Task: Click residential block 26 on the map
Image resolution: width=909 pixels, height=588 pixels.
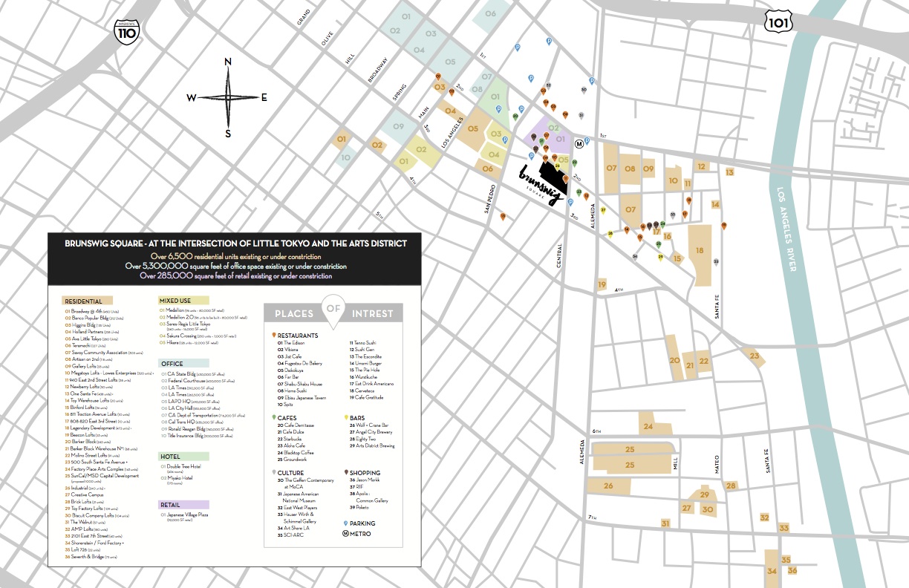Action: (609, 486)
